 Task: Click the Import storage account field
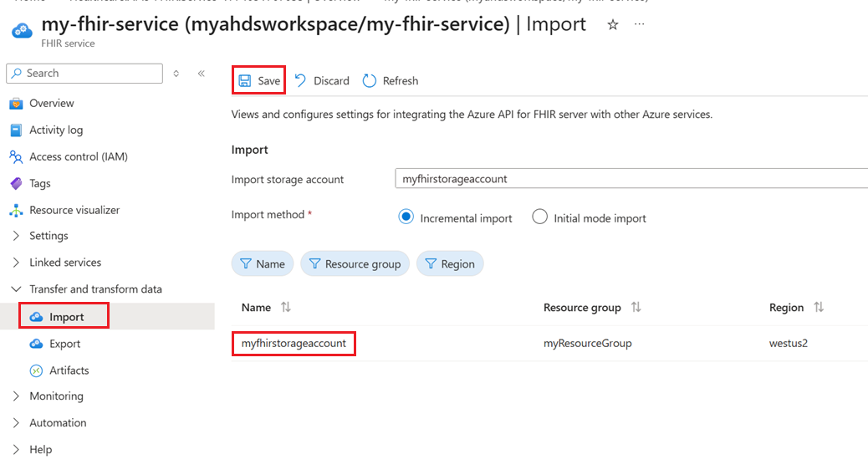(631, 179)
